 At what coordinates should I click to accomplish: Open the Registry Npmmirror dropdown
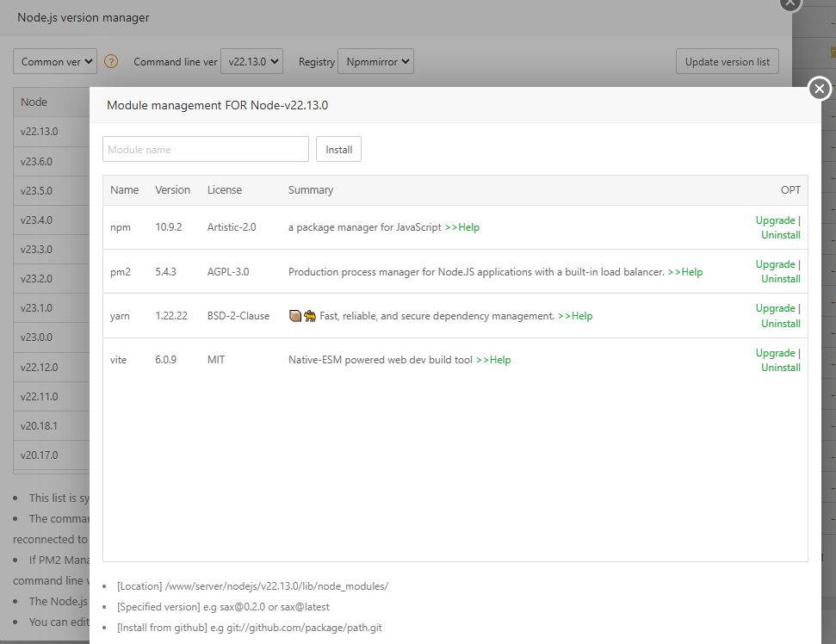click(x=375, y=62)
